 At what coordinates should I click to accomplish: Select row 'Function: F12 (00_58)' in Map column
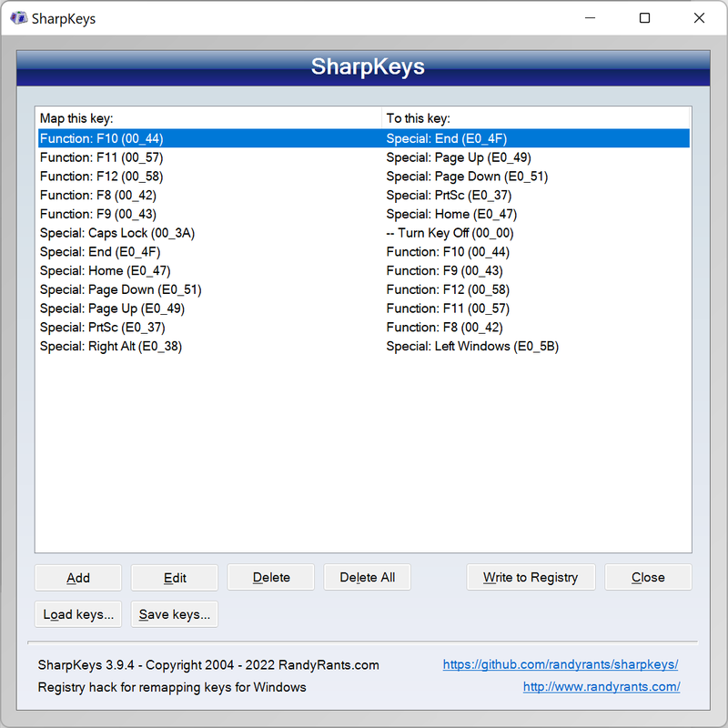tap(101, 177)
